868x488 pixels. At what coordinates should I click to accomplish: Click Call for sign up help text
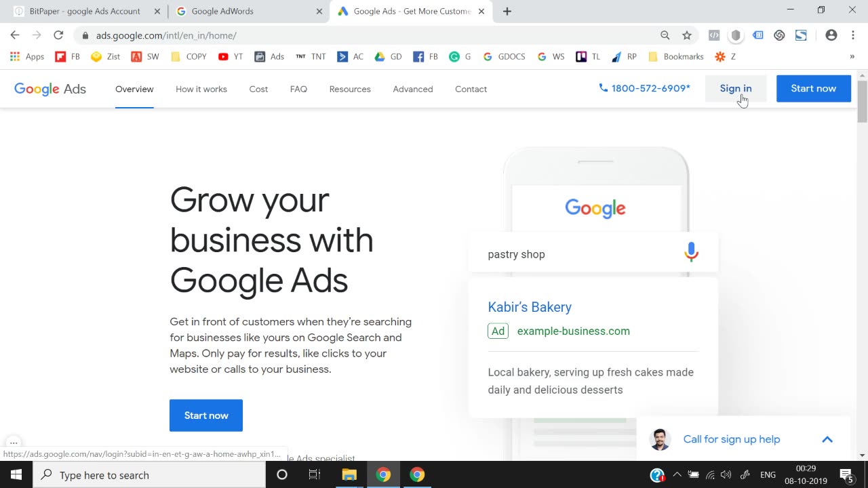(x=732, y=439)
